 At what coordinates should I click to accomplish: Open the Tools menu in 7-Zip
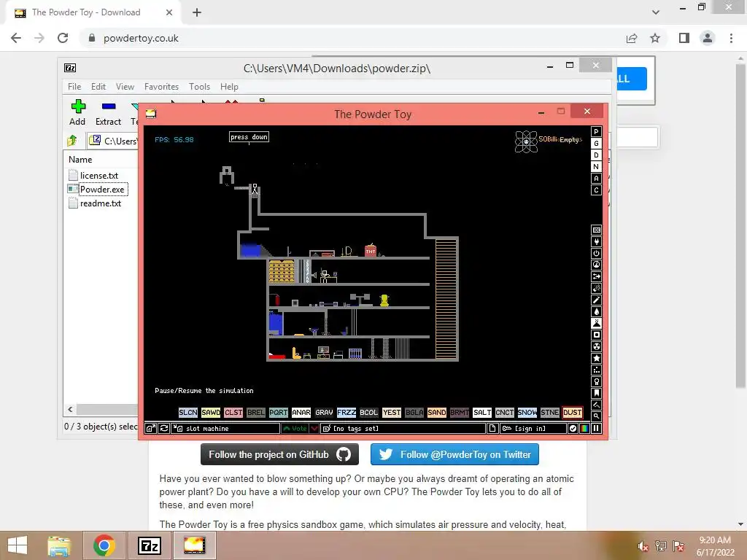(x=199, y=87)
